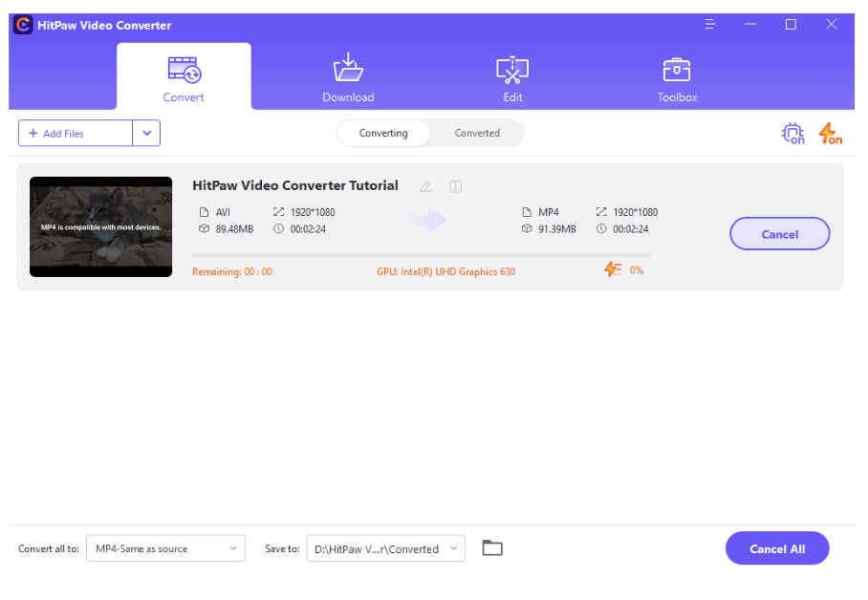This screenshot has height=600, width=868.
Task: Open output folder icon
Action: click(x=492, y=548)
